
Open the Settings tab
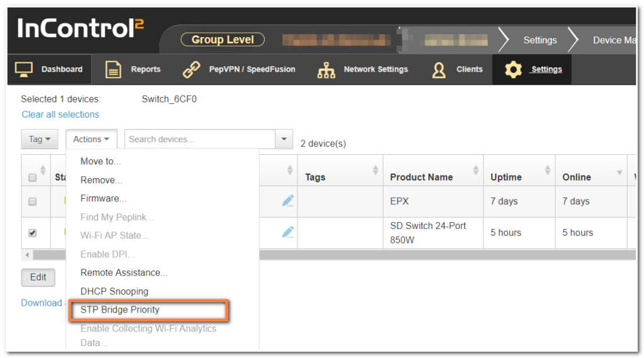coord(532,69)
